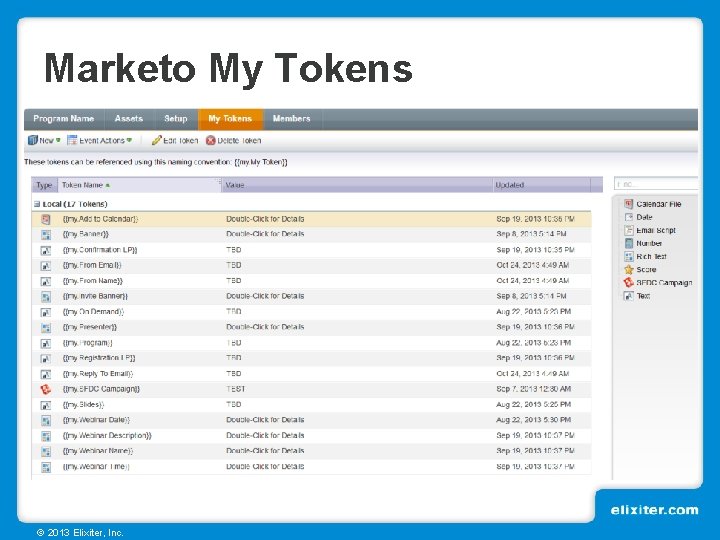Select the {{my.On Demand}} token name
This screenshot has height=540, width=720.
pos(93,312)
